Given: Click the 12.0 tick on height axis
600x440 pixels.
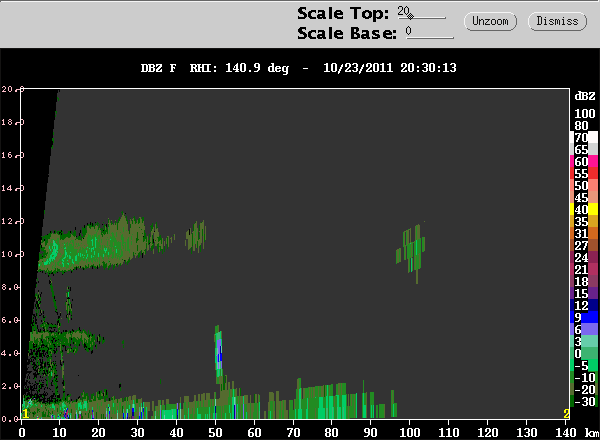Looking at the screenshot, I should point(12,222).
